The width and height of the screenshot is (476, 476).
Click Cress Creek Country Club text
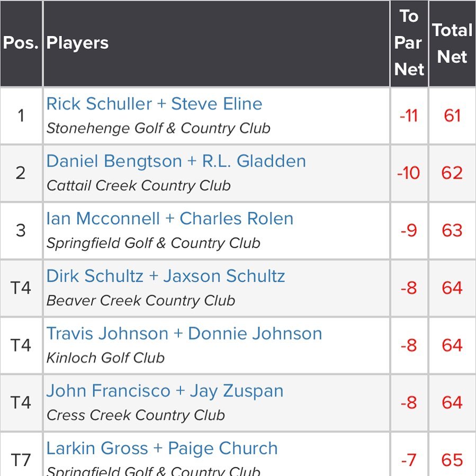click(136, 415)
